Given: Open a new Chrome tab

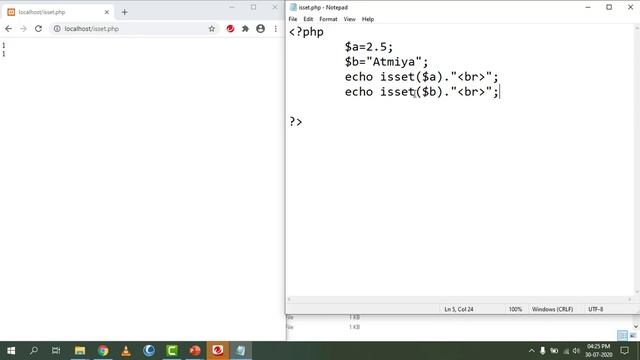Looking at the screenshot, I should pos(124,12).
